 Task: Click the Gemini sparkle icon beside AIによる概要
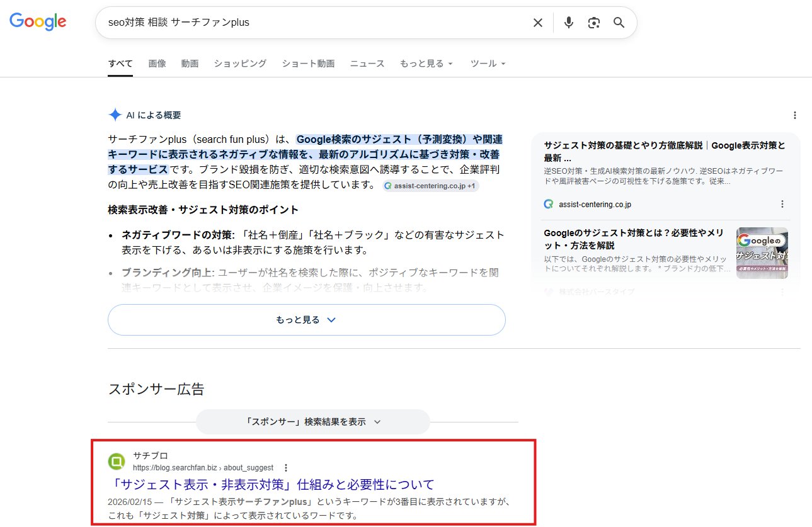coord(115,114)
